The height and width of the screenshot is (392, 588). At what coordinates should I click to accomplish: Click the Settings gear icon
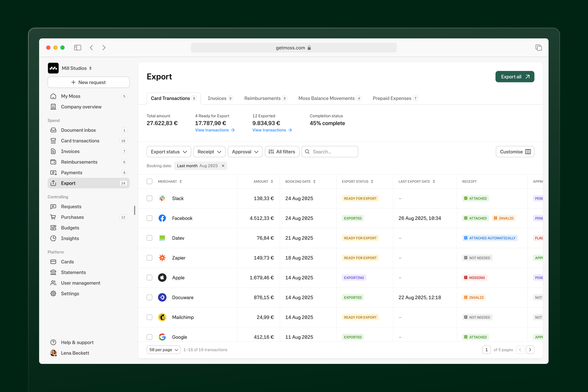coord(53,294)
